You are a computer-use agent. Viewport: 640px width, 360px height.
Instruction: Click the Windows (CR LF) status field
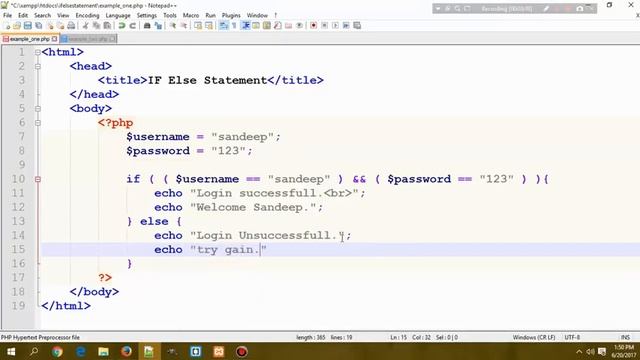click(534, 338)
